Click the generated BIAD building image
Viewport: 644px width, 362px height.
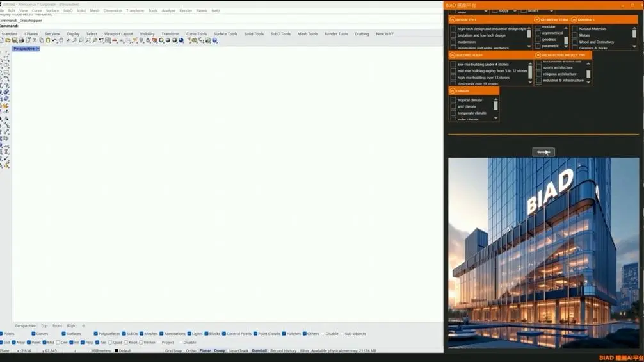(543, 252)
